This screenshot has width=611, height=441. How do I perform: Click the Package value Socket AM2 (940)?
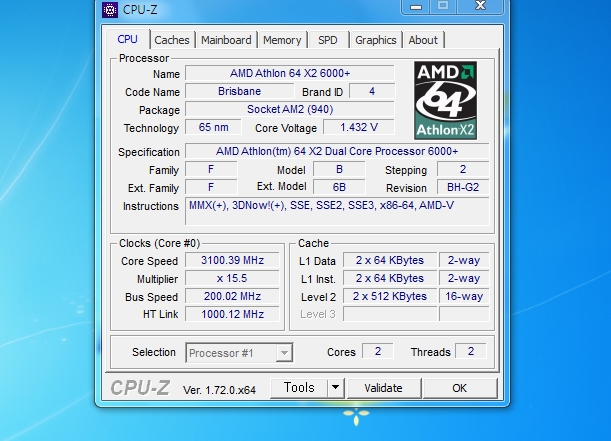coord(290,109)
